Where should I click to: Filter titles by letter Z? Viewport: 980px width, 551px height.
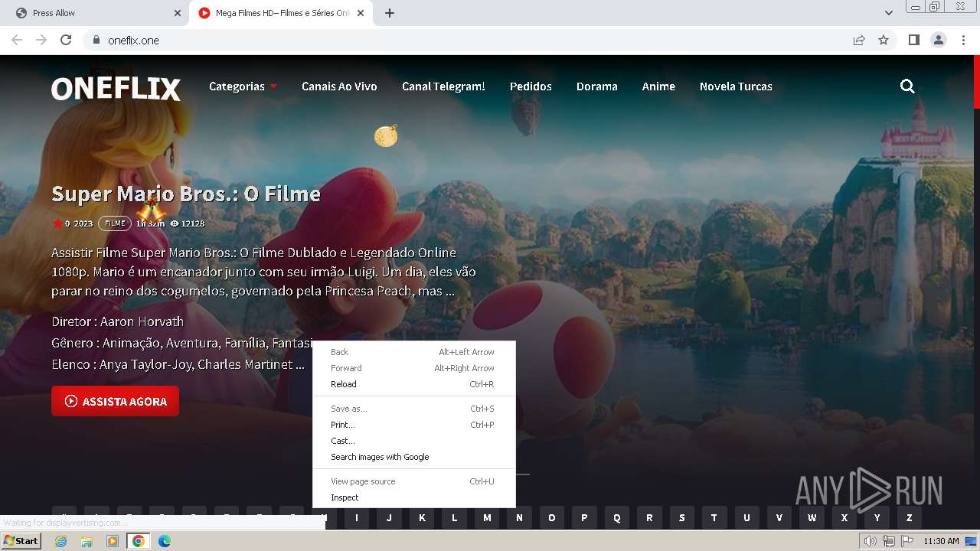coord(910,517)
